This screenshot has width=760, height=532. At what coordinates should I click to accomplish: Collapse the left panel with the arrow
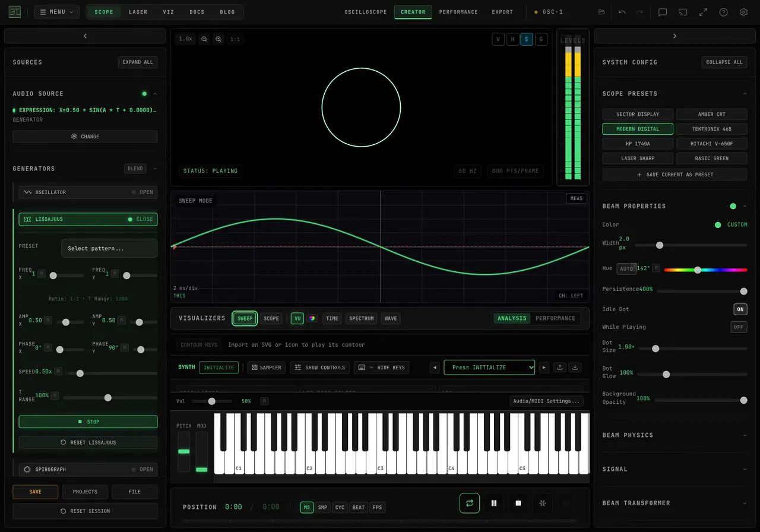click(85, 36)
